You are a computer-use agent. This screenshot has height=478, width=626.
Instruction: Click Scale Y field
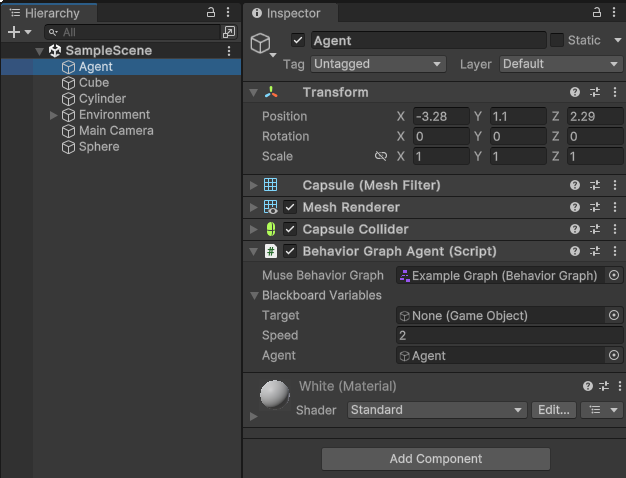(x=518, y=156)
